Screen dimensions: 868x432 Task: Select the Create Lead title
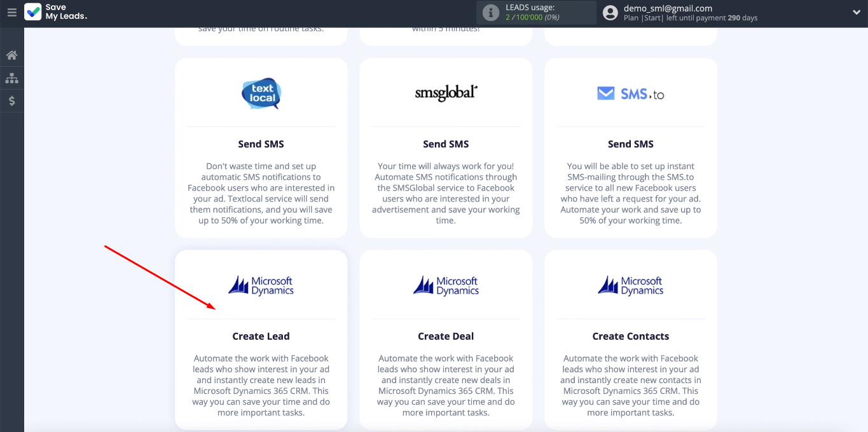[261, 336]
